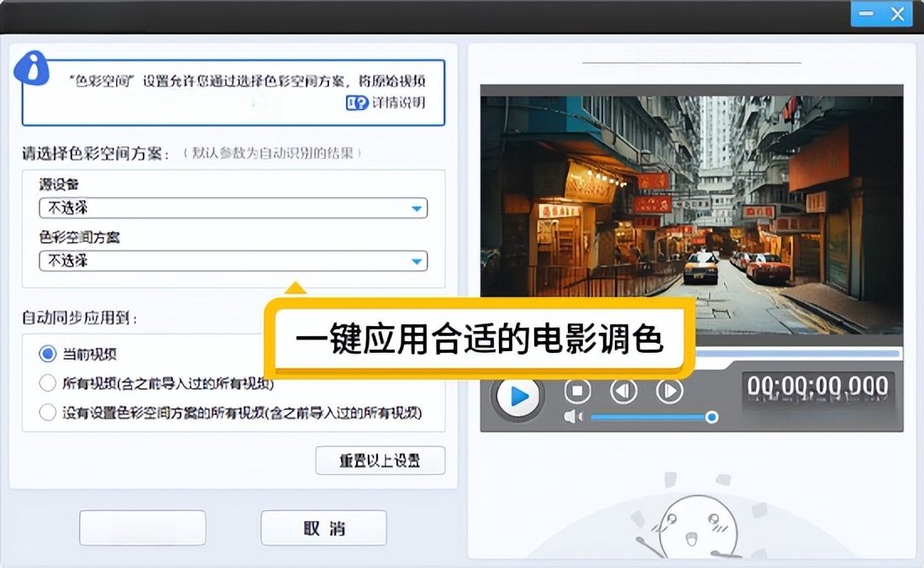Click the 默认参数为自动识别的结果 hint text
Screen dimensions: 924x568
click(272, 153)
